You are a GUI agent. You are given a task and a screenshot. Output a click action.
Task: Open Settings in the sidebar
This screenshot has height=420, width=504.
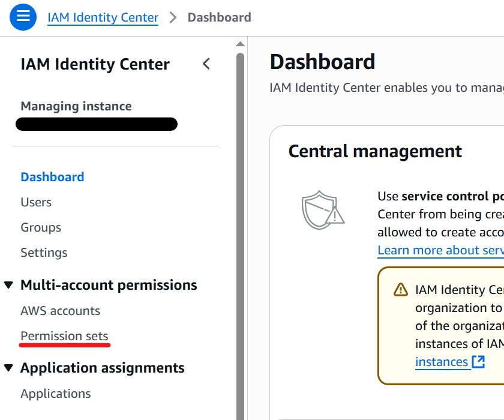pos(44,253)
